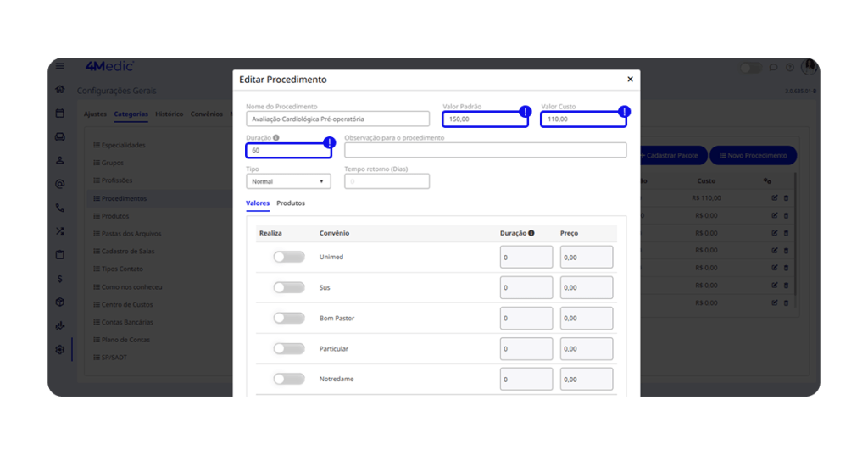Click the Valor Padrão field

coord(484,119)
